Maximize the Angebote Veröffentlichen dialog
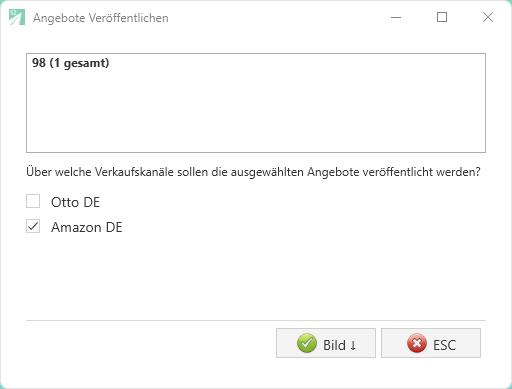The image size is (512, 389). [442, 17]
